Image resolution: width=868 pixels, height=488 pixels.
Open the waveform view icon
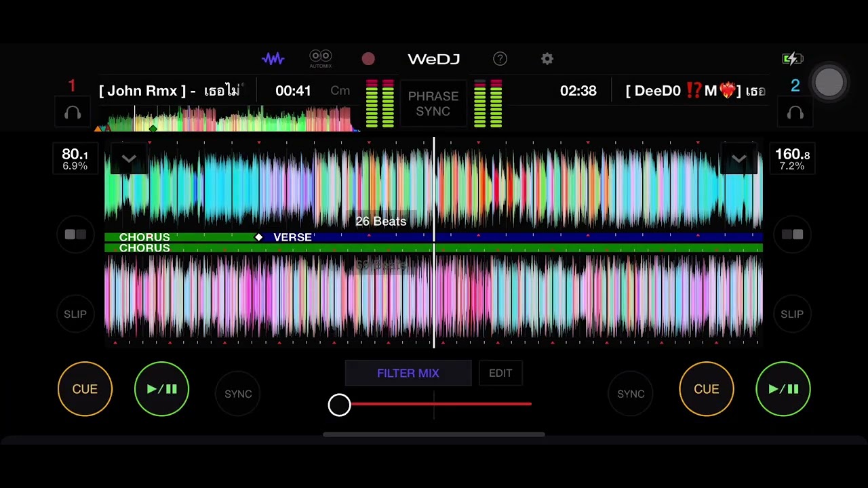[273, 59]
